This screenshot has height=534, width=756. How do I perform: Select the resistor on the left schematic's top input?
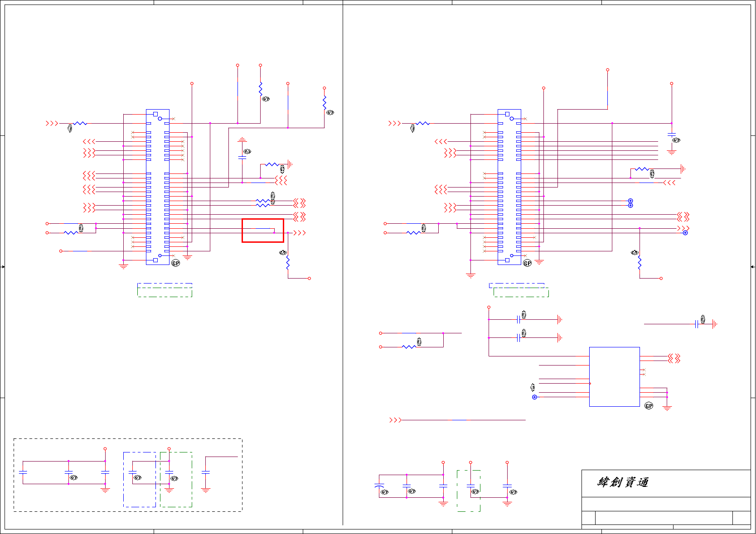point(80,123)
